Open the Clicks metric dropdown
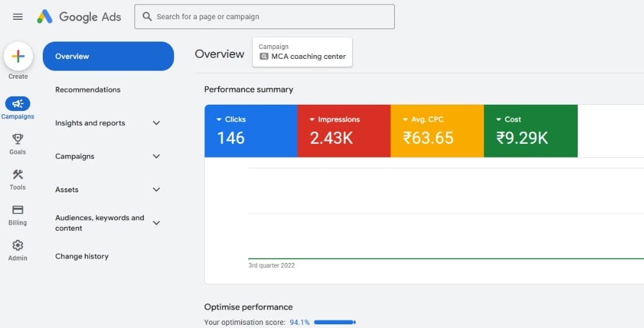Viewport: 644px width, 328px height. click(219, 120)
